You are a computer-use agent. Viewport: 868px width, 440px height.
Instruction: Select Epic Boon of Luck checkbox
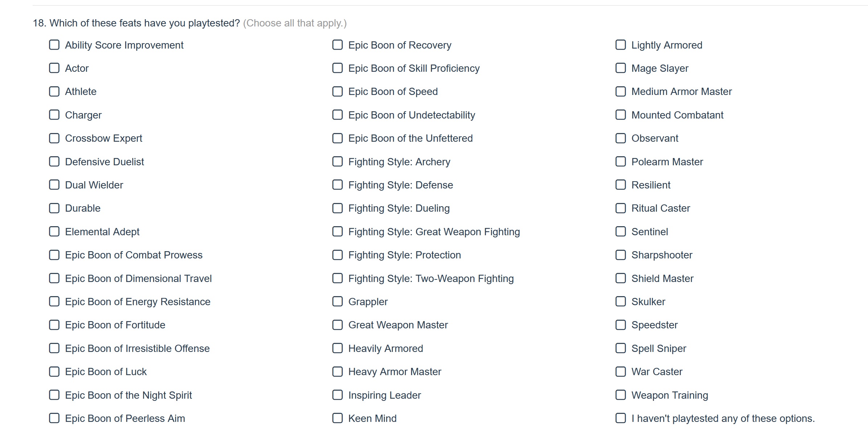coord(54,371)
